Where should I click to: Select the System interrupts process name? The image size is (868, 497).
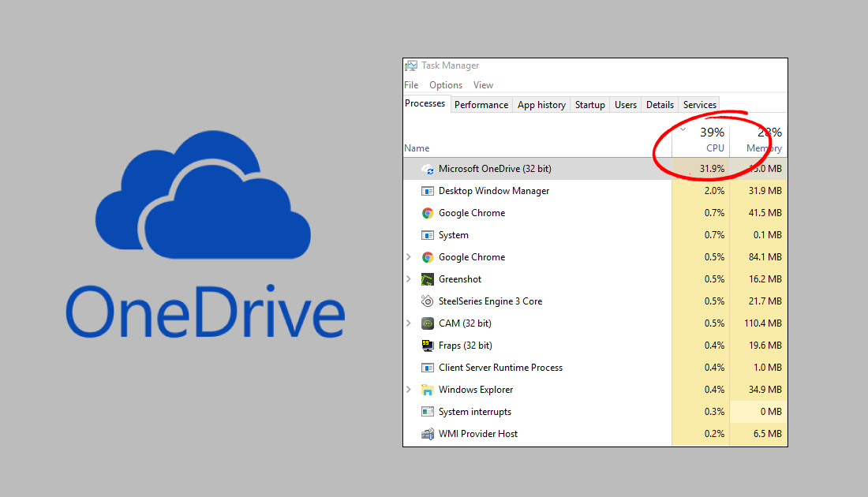tap(475, 412)
